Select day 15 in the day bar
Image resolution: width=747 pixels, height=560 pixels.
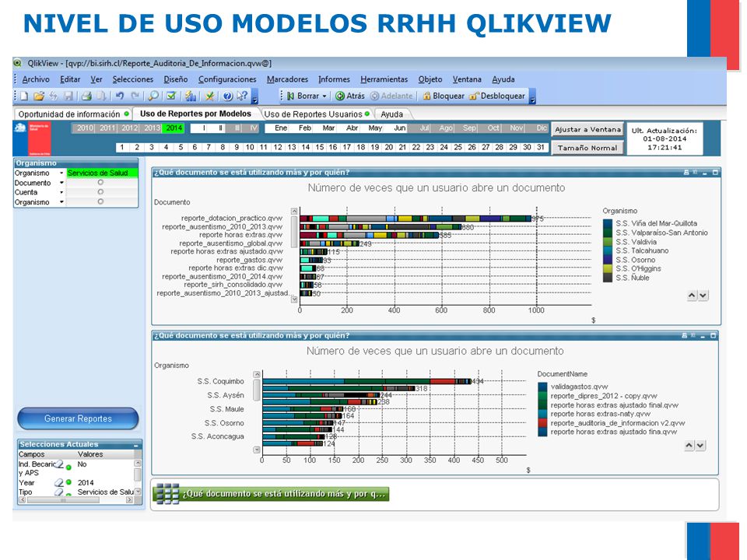click(319, 147)
